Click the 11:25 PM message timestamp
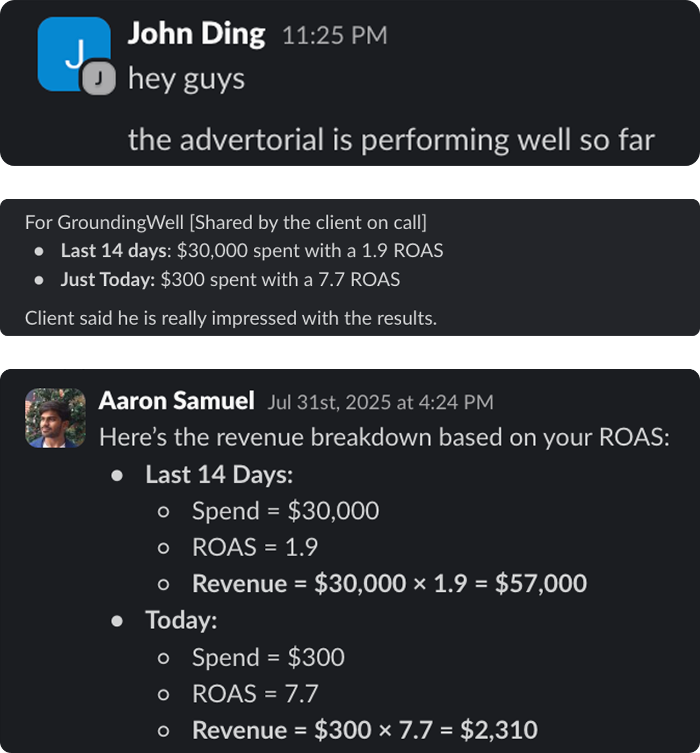700x753 pixels. coord(334,36)
